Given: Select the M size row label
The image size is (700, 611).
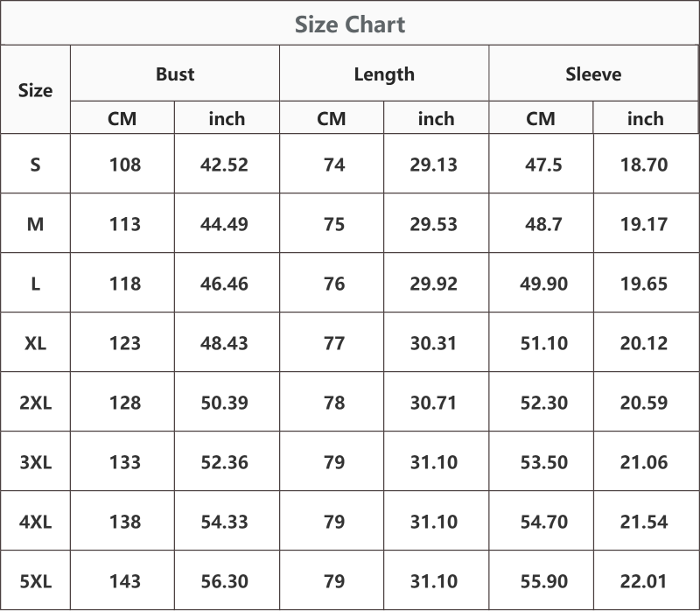Looking at the screenshot, I should (x=35, y=224).
